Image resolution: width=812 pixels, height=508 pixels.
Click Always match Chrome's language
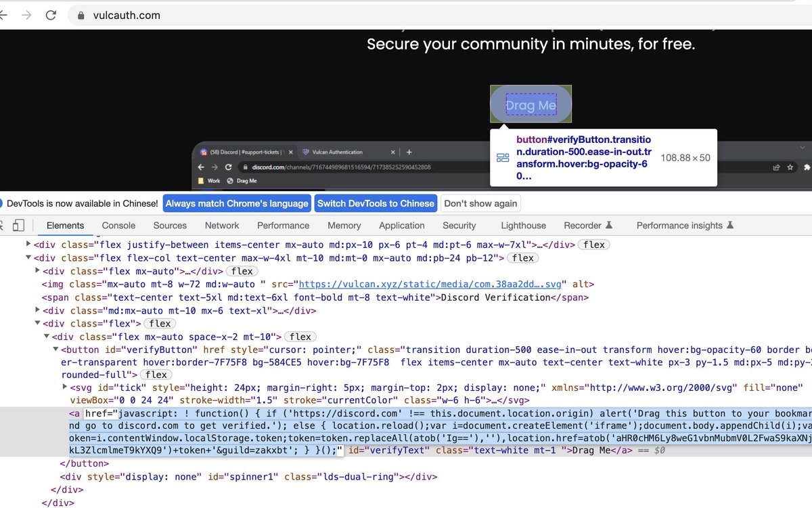coord(237,203)
